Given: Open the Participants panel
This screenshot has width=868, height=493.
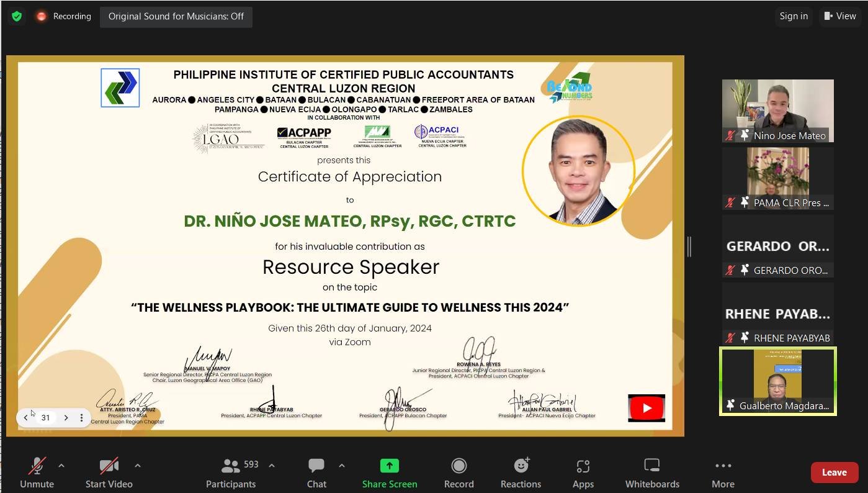Looking at the screenshot, I should [x=231, y=473].
